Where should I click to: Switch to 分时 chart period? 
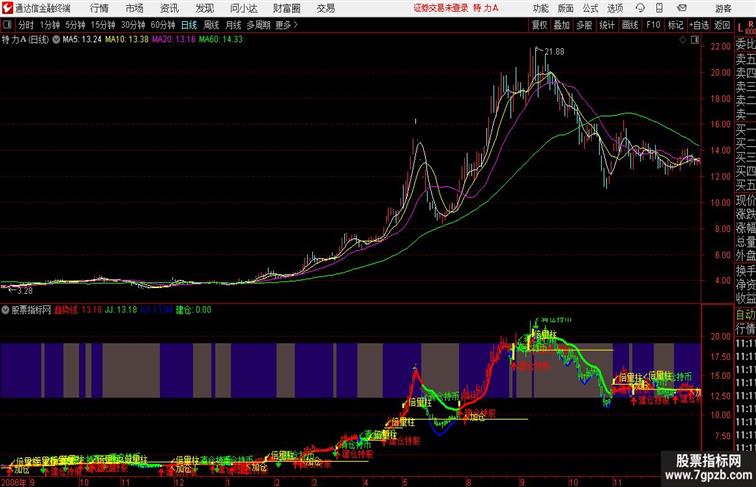[26, 25]
